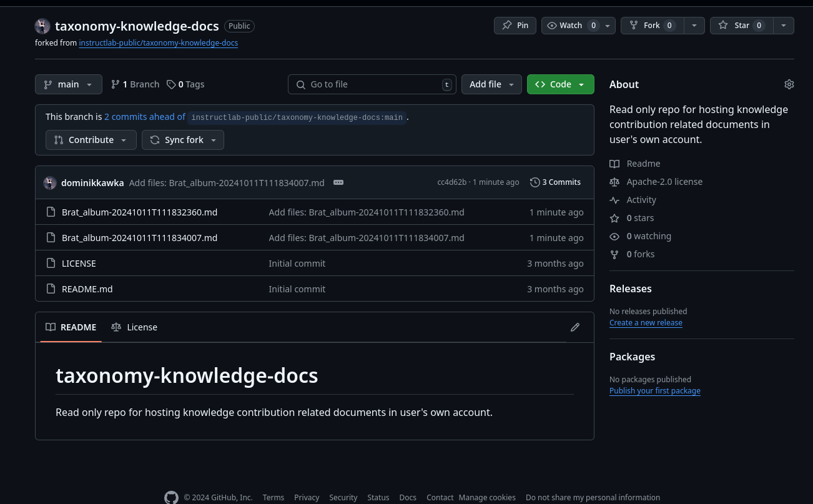Open the Activity pulse link

coord(641,200)
